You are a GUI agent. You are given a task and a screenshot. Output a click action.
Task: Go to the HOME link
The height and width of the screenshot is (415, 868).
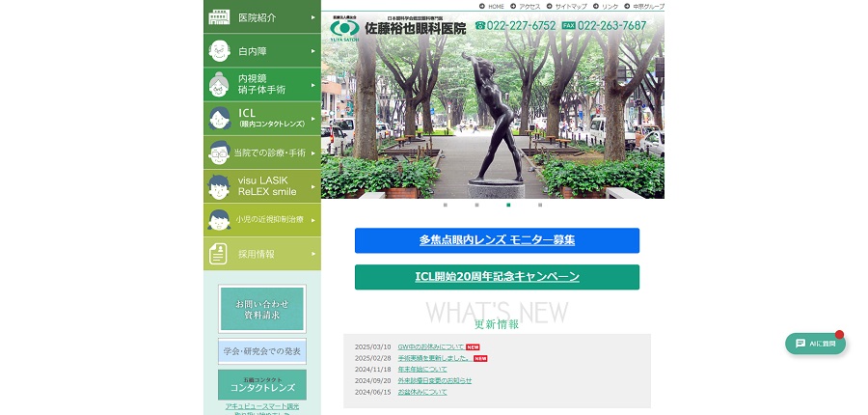coord(496,6)
